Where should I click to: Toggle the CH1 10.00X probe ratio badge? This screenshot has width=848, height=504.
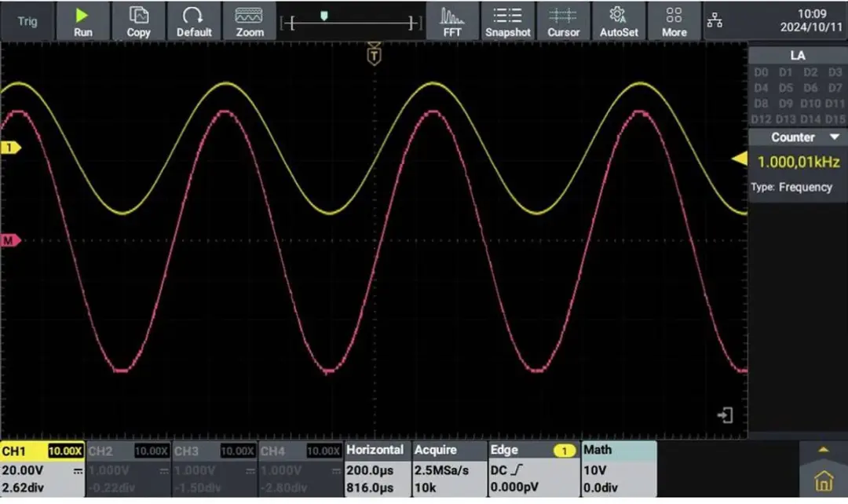(65, 451)
